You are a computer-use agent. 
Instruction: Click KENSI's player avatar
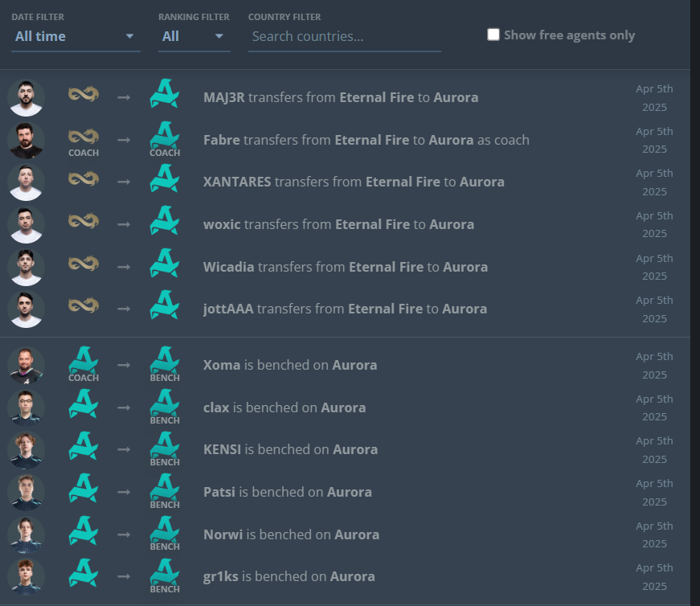tap(26, 450)
